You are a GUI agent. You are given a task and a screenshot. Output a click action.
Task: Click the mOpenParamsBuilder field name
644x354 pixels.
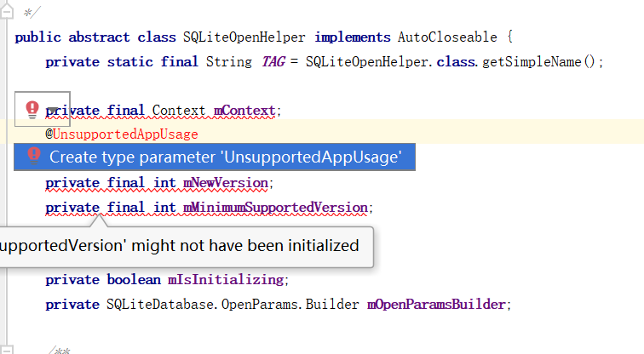coord(437,305)
